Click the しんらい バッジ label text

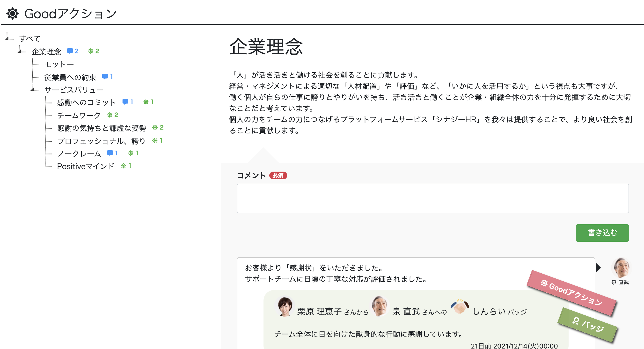(500, 312)
